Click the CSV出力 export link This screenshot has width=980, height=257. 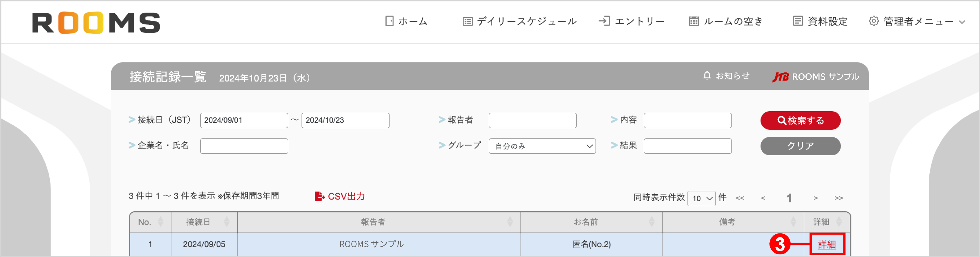pyautogui.click(x=340, y=196)
